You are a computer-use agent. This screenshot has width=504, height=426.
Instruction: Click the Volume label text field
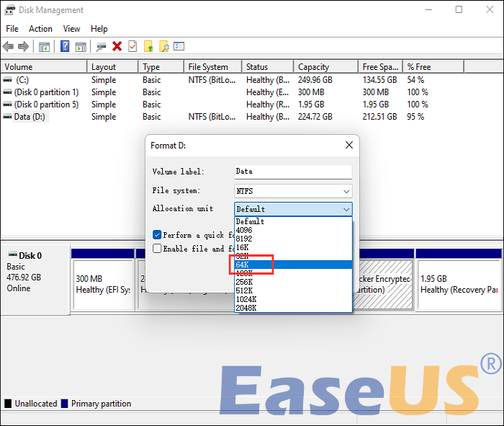pos(293,172)
